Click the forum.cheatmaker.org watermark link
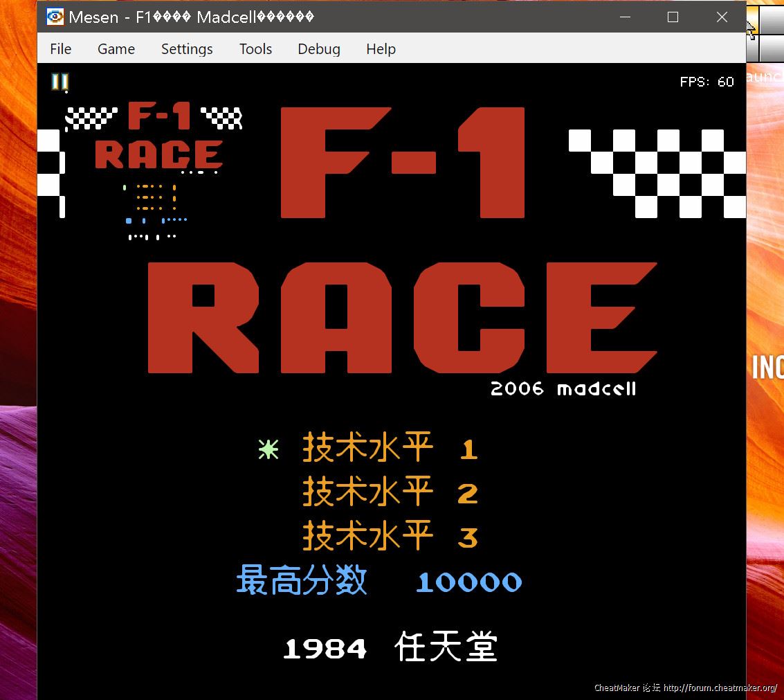The width and height of the screenshot is (784, 700). pyautogui.click(x=720, y=688)
